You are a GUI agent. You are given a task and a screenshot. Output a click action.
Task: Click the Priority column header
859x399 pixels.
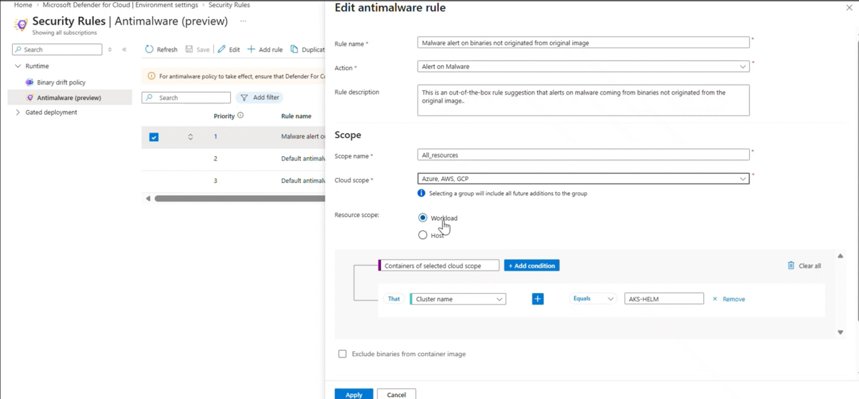click(x=224, y=116)
